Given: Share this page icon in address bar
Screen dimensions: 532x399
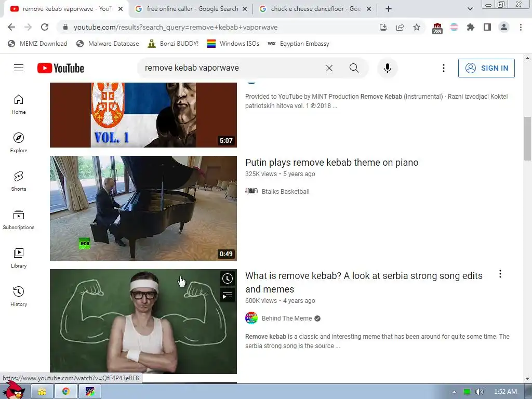Looking at the screenshot, I should click(x=400, y=27).
